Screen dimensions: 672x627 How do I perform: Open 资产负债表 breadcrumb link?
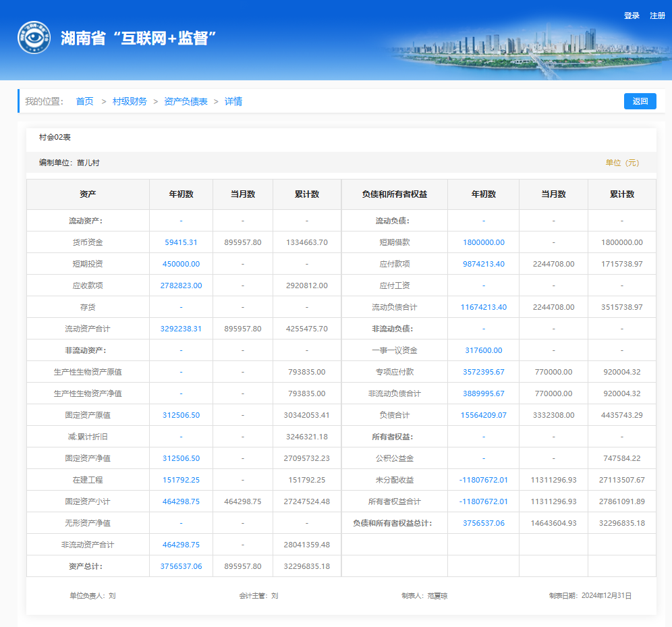(186, 101)
